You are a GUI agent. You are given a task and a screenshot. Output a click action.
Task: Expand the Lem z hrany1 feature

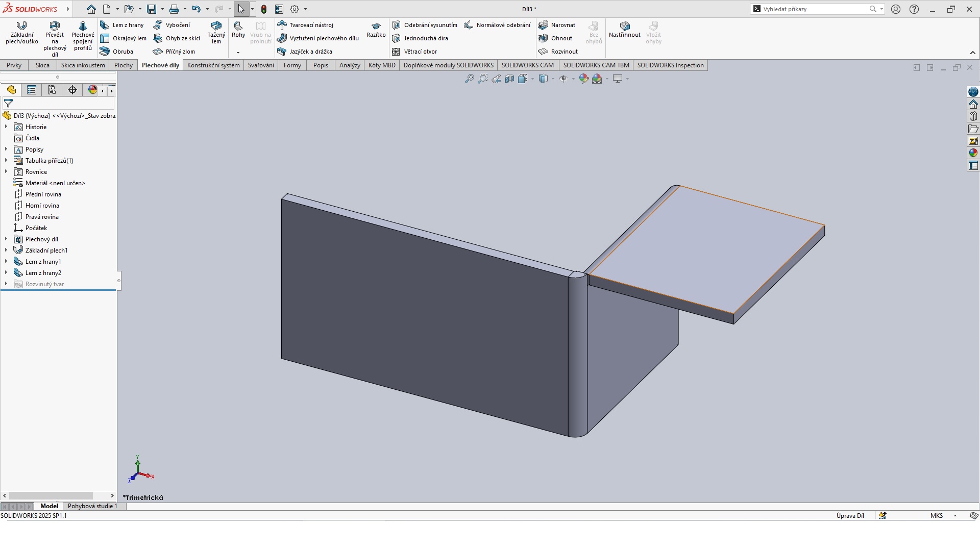pyautogui.click(x=6, y=262)
